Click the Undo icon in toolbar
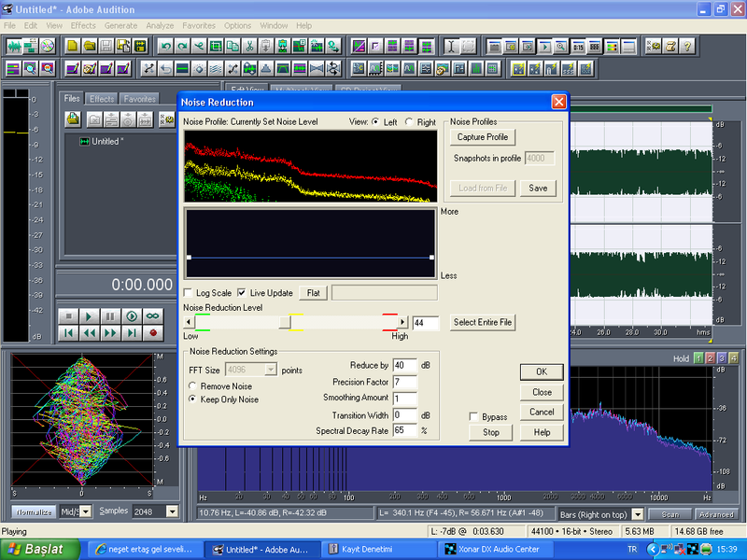 click(x=166, y=46)
